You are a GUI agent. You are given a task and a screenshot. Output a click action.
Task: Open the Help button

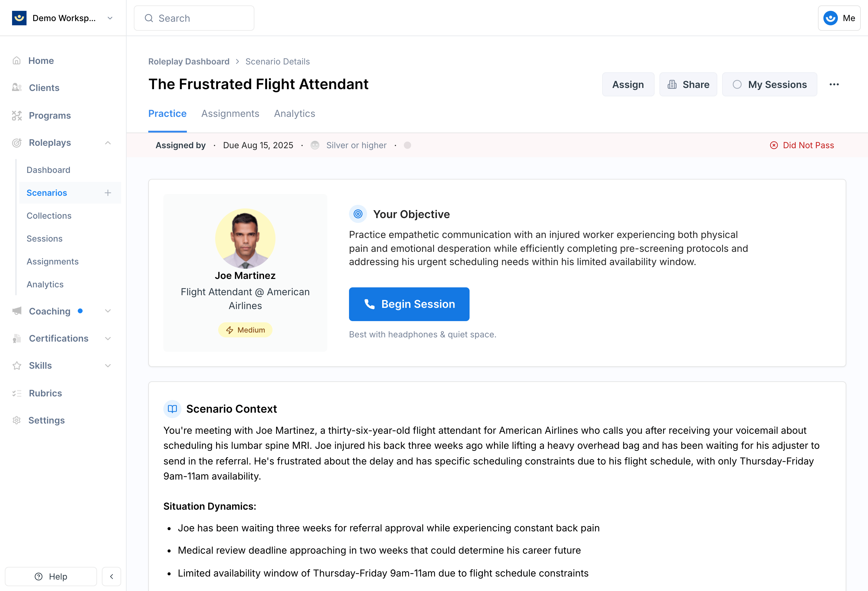(51, 577)
